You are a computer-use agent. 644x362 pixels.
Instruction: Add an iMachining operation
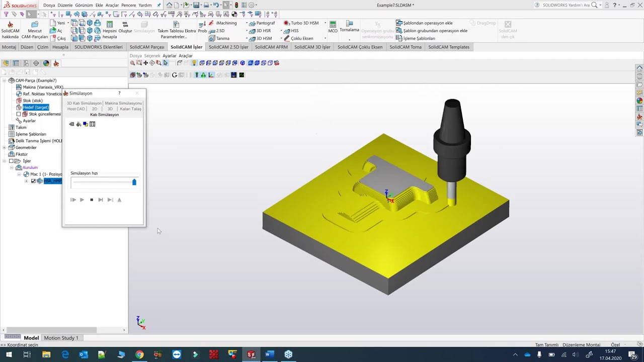coord(222,23)
